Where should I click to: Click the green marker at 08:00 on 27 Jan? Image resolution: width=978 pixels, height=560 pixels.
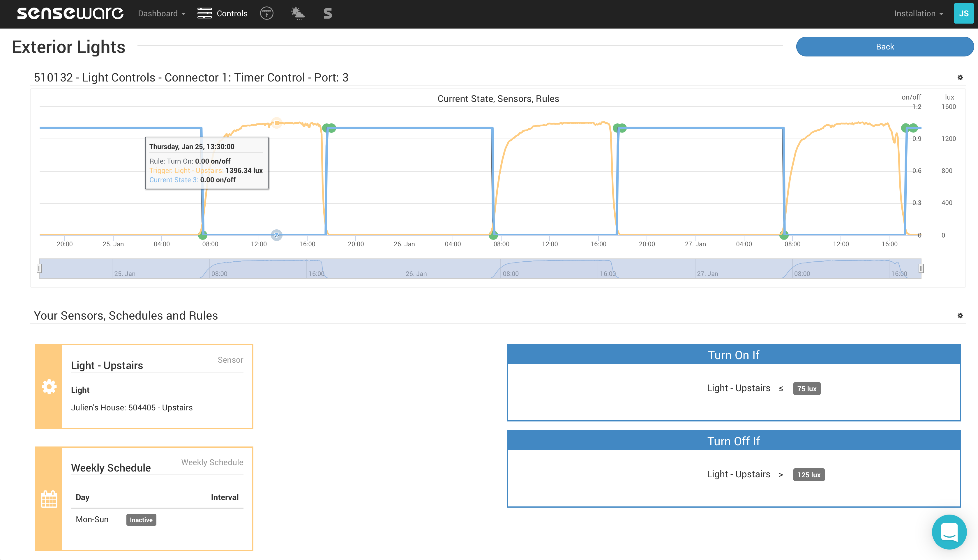click(x=784, y=235)
